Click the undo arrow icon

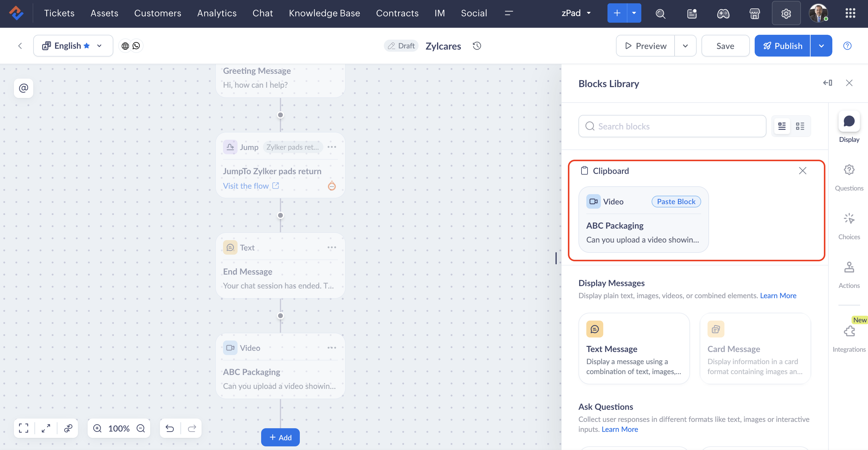(170, 428)
